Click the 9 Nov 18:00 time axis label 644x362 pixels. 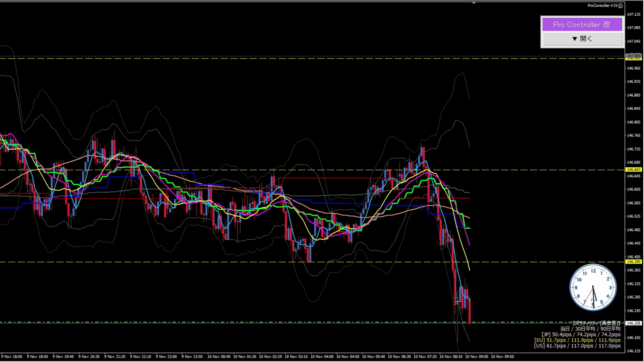tap(12, 357)
